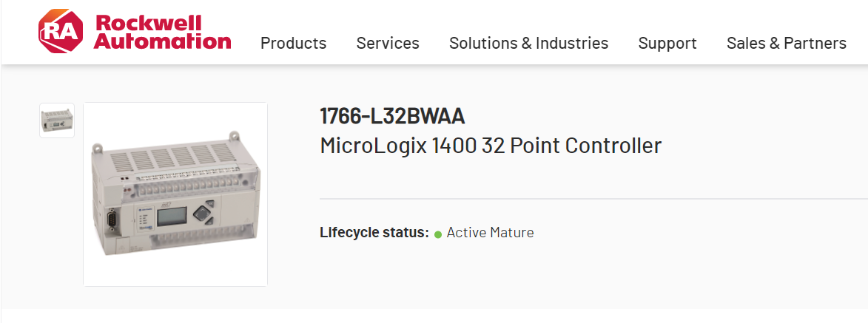Image resolution: width=868 pixels, height=323 pixels.
Task: Open the Products menu
Action: click(293, 44)
